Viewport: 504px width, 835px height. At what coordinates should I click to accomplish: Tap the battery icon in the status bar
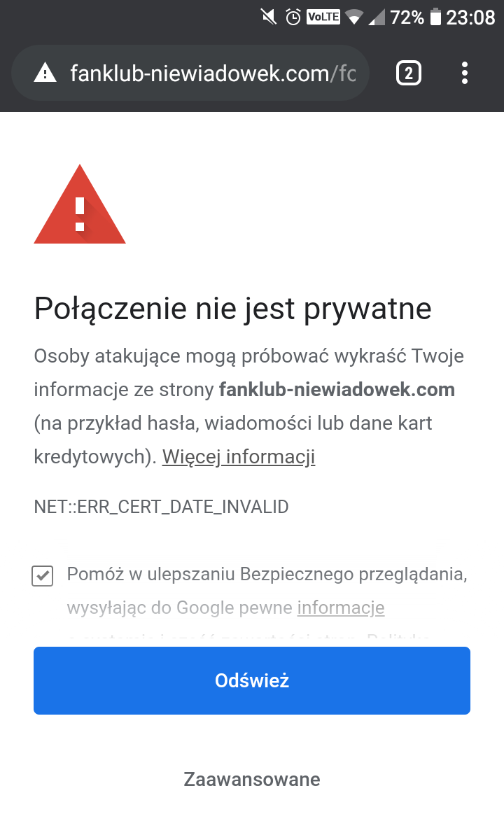click(x=435, y=17)
